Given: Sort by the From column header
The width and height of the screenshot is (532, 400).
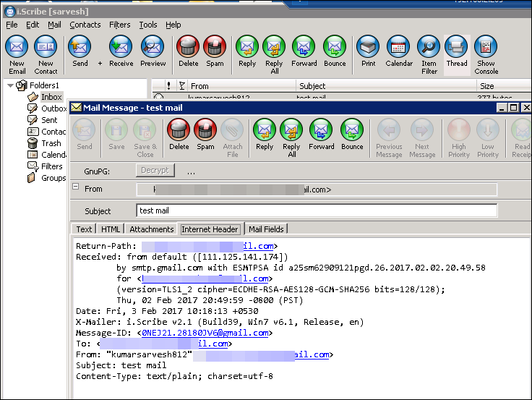Looking at the screenshot, I should pyautogui.click(x=241, y=86).
